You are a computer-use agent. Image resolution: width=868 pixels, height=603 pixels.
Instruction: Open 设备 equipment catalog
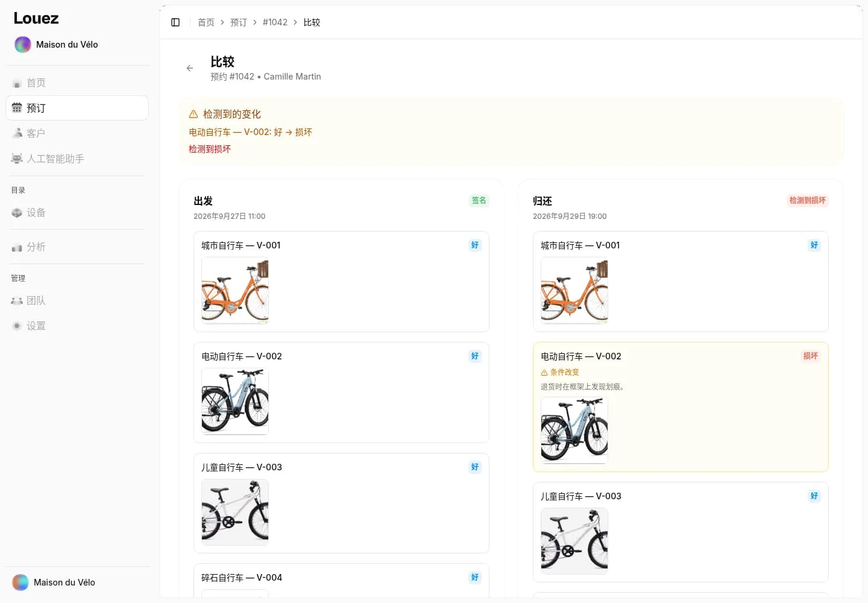pyautogui.click(x=77, y=212)
